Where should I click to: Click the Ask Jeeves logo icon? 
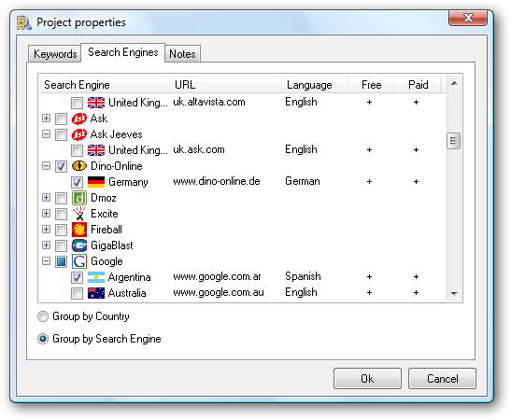(x=79, y=134)
